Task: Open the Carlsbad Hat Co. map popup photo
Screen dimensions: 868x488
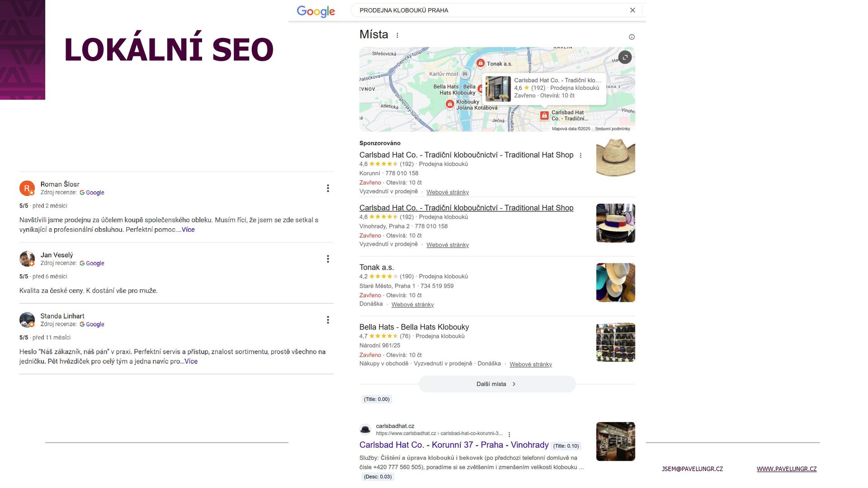Action: (x=498, y=89)
